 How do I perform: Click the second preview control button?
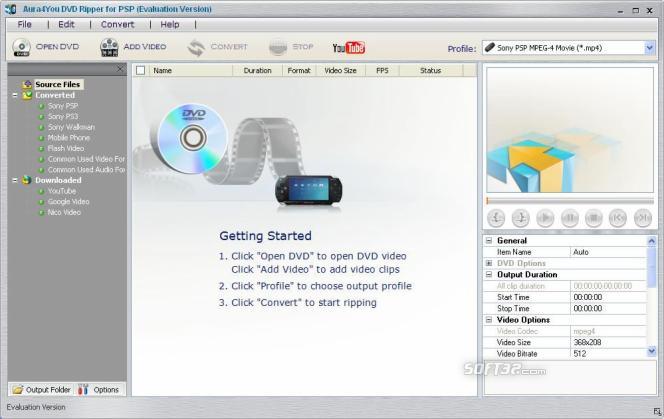tap(520, 218)
